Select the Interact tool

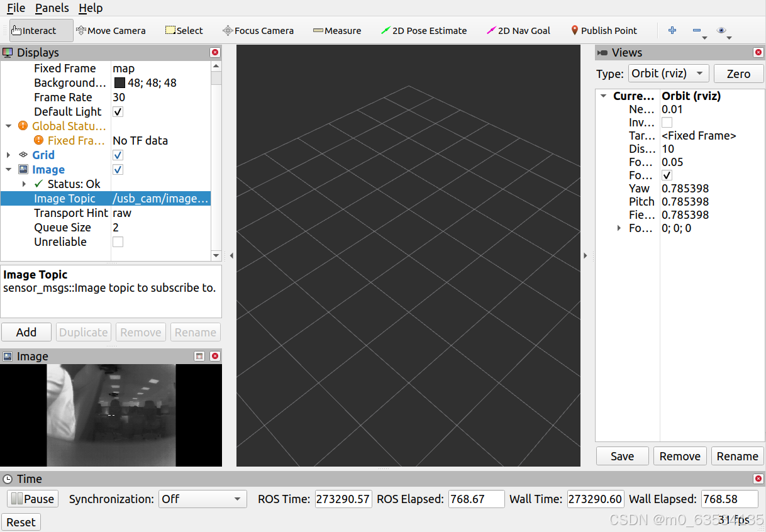[34, 30]
